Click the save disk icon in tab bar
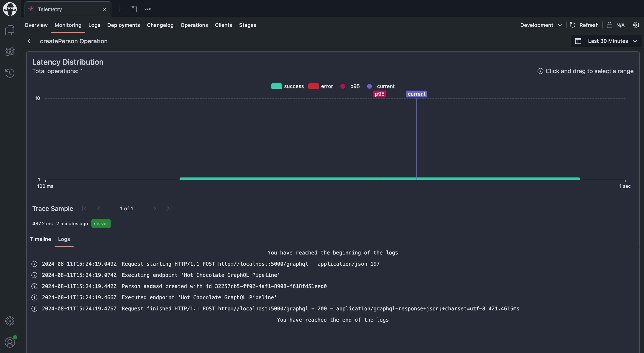The image size is (644, 353). point(134,9)
